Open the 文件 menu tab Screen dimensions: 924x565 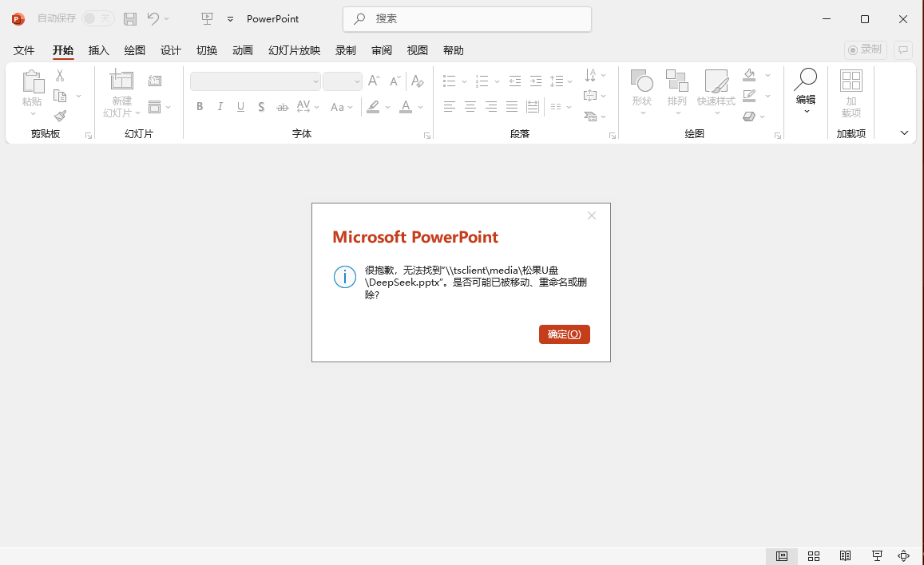(24, 50)
